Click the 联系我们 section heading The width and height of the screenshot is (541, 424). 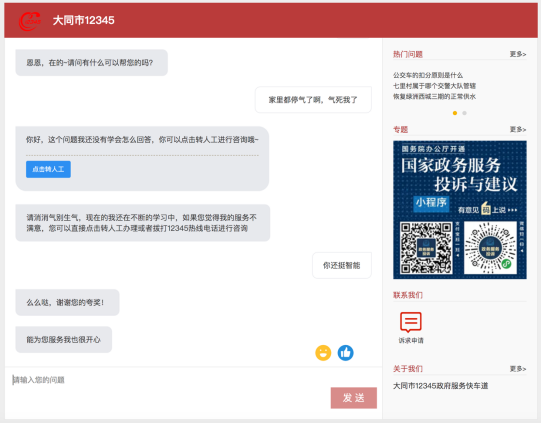[x=408, y=295]
